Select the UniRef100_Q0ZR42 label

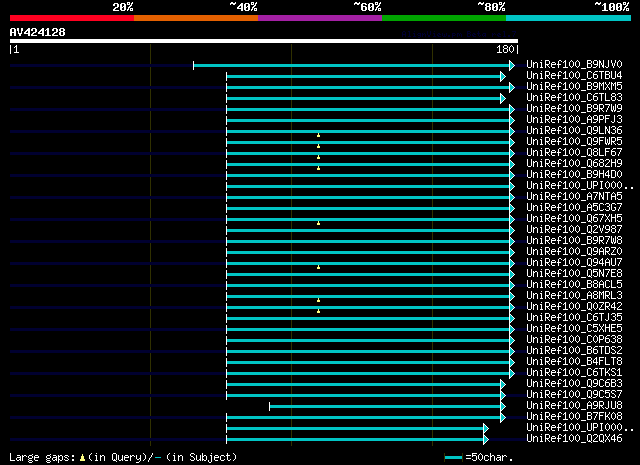coord(574,307)
